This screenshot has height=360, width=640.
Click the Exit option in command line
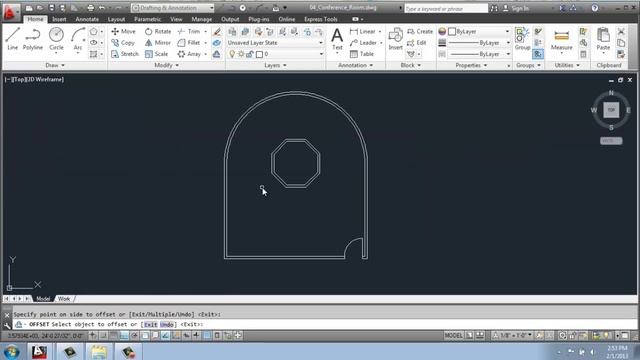point(151,324)
